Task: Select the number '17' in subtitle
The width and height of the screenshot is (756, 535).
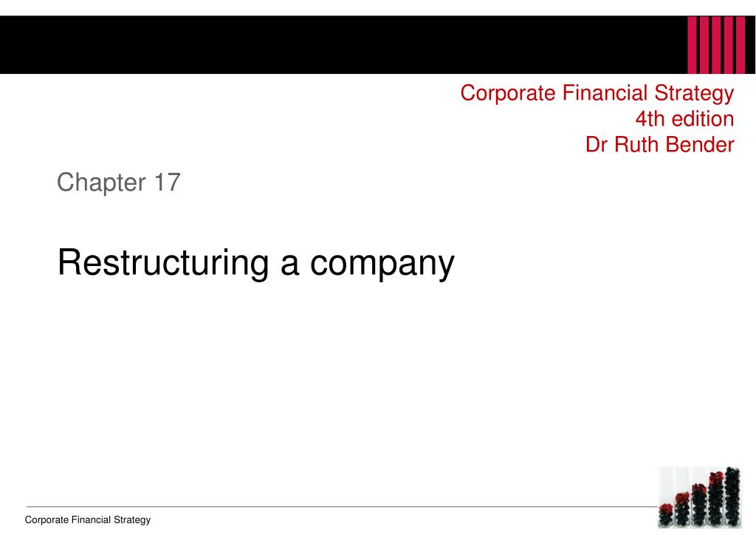Action: tap(168, 183)
